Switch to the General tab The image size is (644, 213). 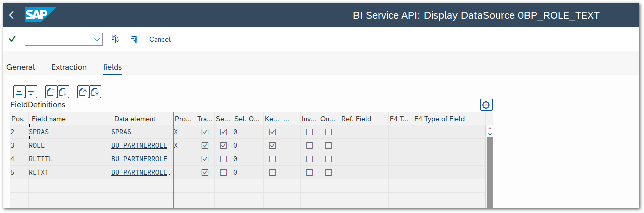[x=21, y=67]
